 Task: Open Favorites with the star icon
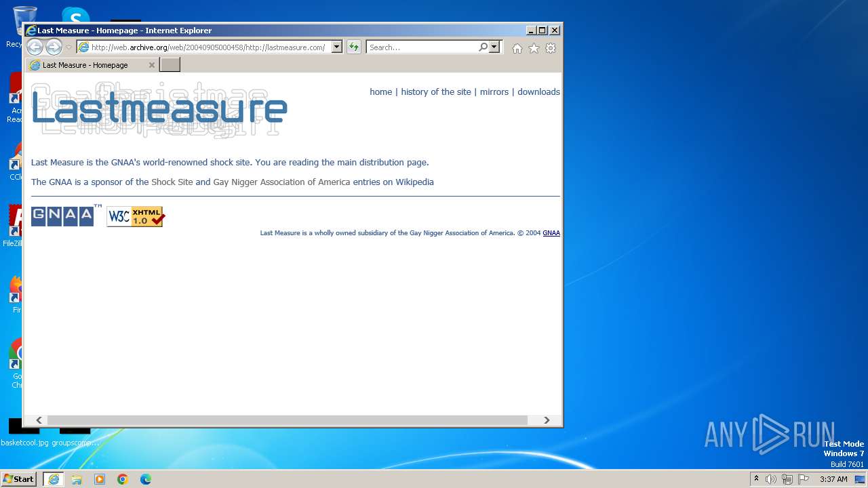click(x=534, y=48)
